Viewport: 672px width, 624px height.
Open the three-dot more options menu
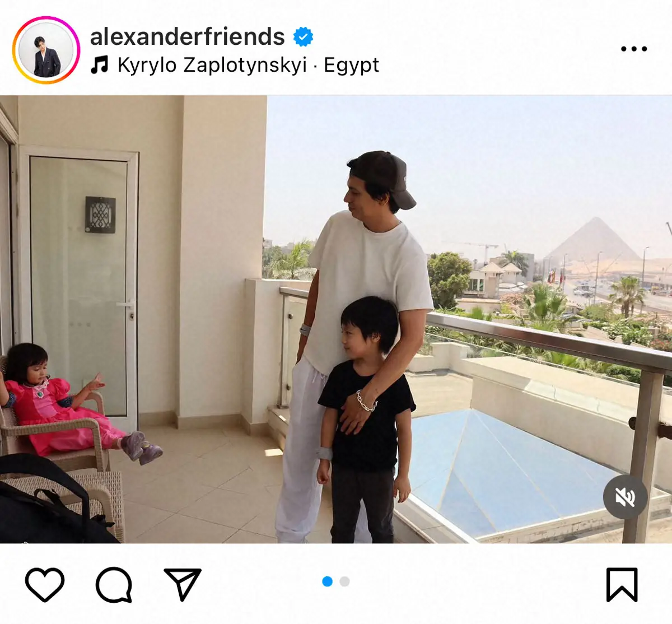(634, 49)
